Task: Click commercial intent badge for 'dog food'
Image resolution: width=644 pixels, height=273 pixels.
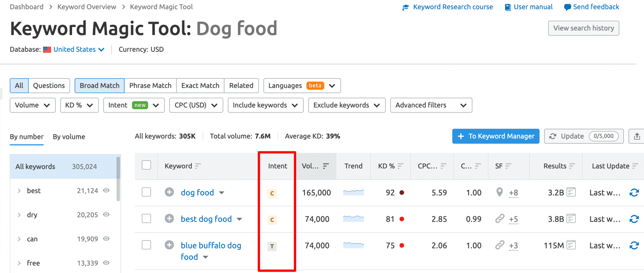Action: 272,193
